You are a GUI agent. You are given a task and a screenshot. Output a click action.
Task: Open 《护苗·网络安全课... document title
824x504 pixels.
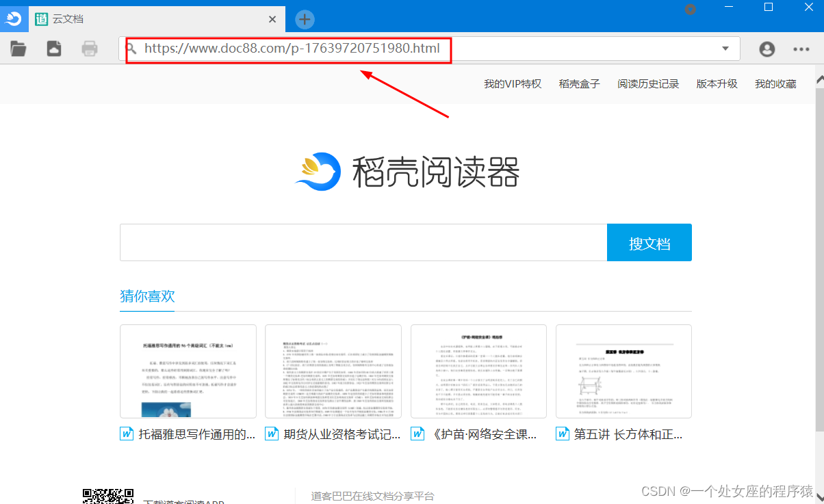[x=485, y=434]
